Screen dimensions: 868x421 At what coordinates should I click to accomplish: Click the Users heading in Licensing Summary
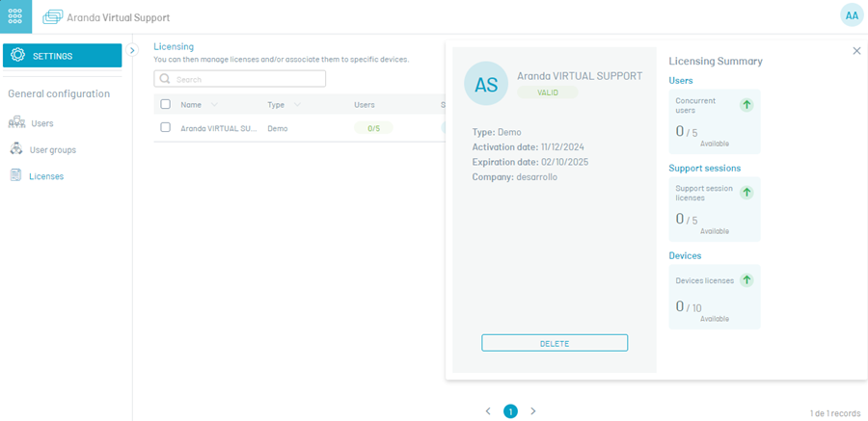coord(680,81)
